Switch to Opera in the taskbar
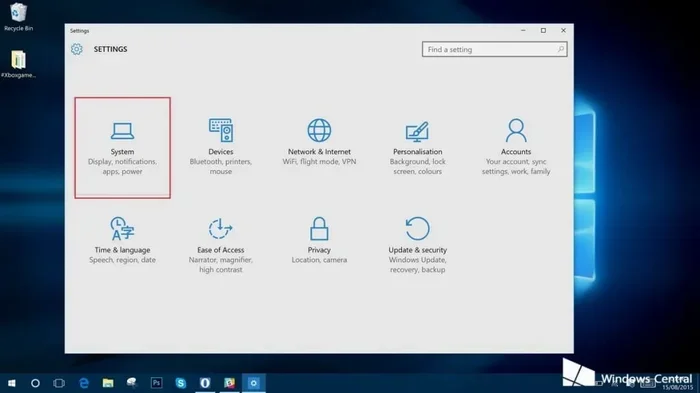Screen dimensions: 700x393 pyautogui.click(x=205, y=383)
